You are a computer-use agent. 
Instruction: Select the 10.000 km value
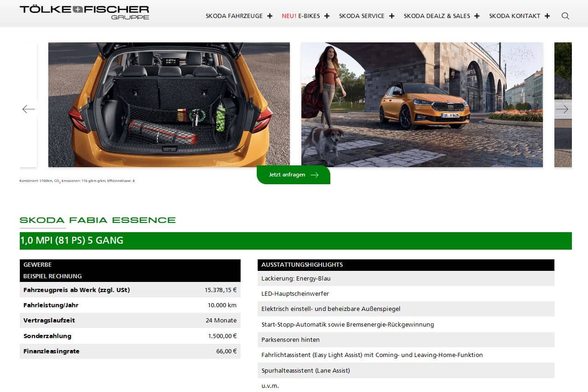222,305
